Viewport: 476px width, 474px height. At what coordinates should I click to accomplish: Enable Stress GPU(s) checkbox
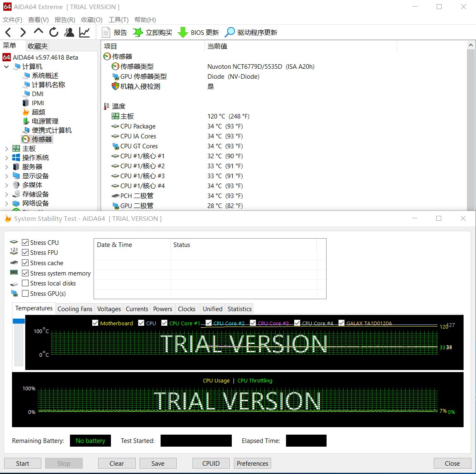coord(26,293)
